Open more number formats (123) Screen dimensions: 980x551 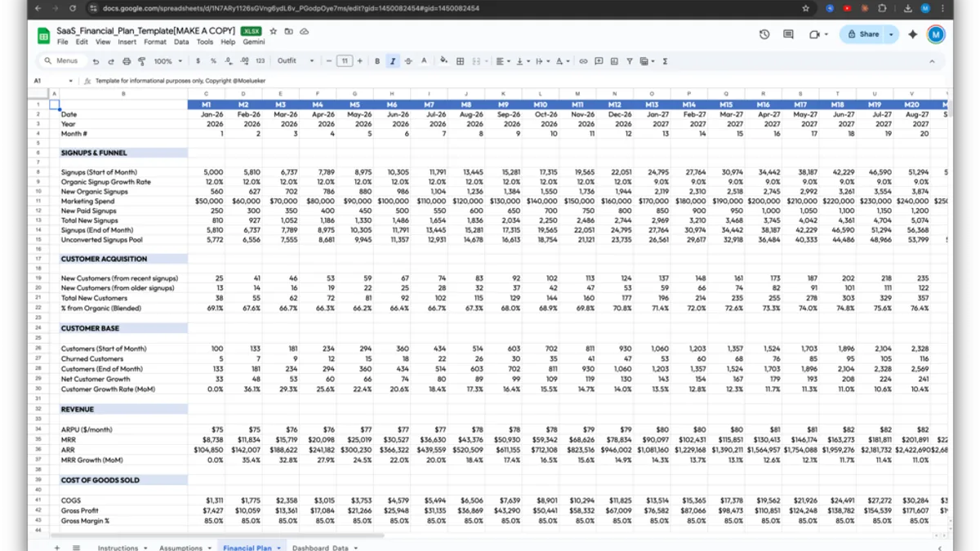(x=261, y=61)
